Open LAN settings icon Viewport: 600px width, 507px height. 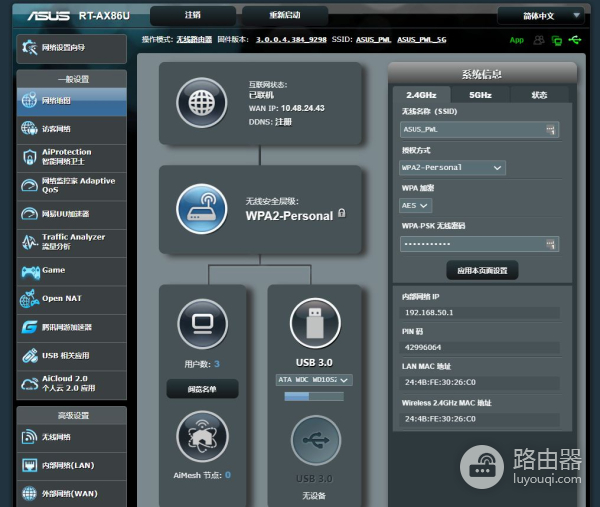click(x=29, y=465)
